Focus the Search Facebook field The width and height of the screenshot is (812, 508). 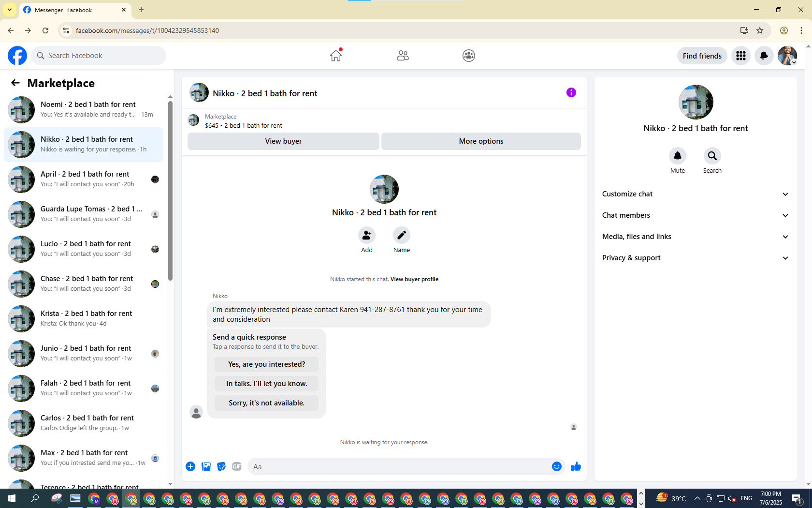point(99,56)
